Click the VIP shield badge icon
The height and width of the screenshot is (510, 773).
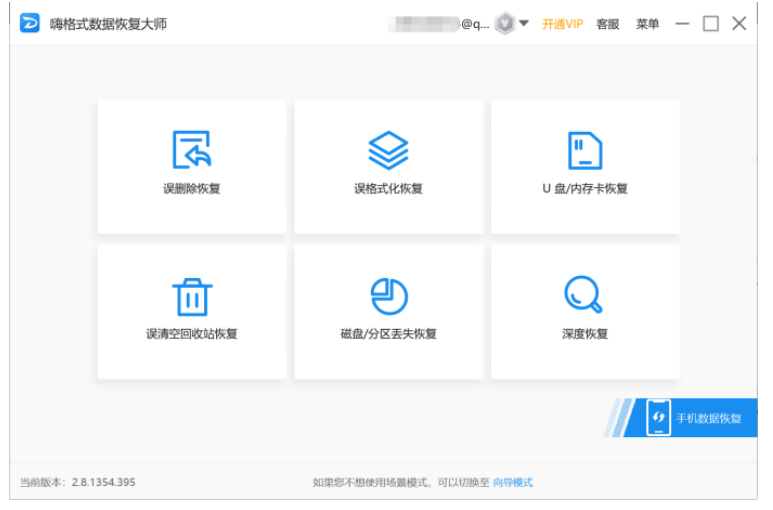point(505,24)
